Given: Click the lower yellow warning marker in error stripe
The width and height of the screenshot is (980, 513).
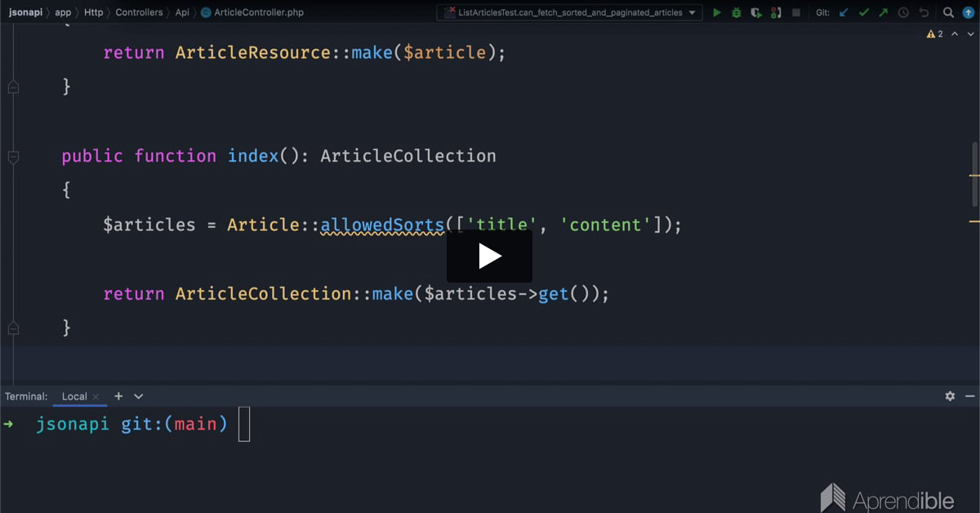Looking at the screenshot, I should [x=974, y=221].
